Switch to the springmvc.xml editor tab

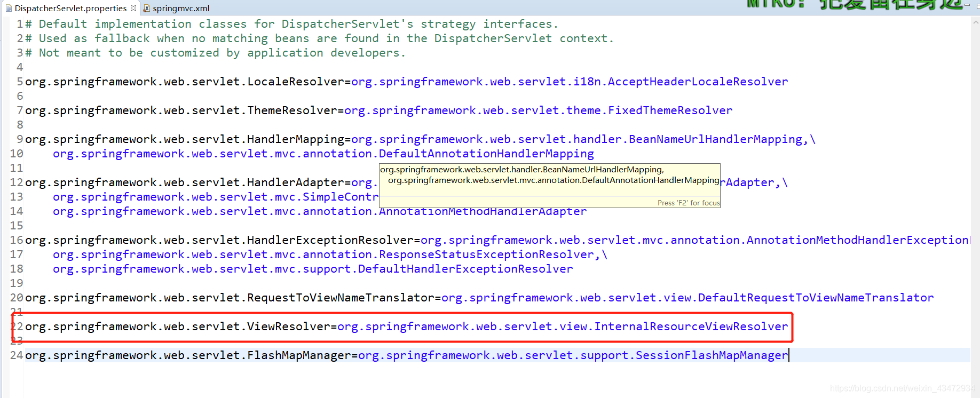181,8
